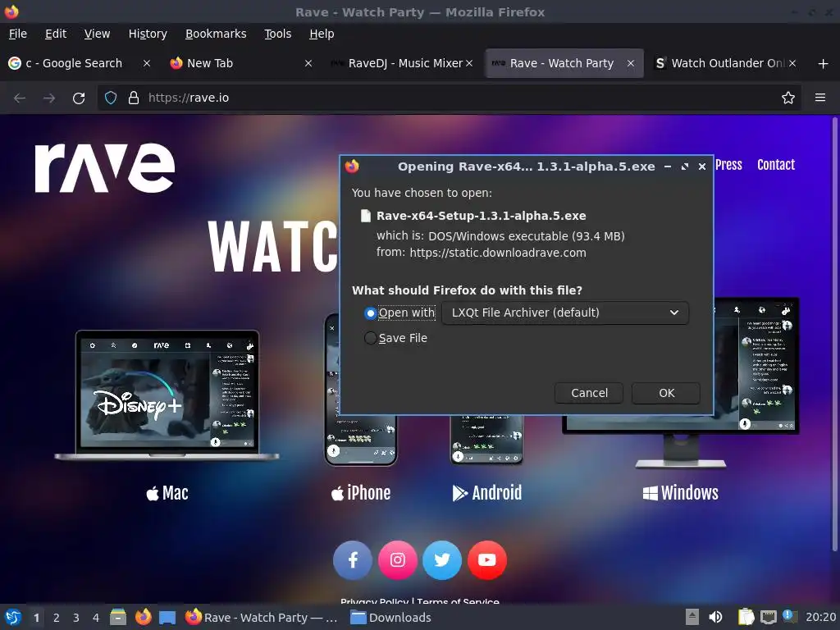840x630 pixels.
Task: Open Firefox hamburger application menu
Action: click(x=820, y=98)
